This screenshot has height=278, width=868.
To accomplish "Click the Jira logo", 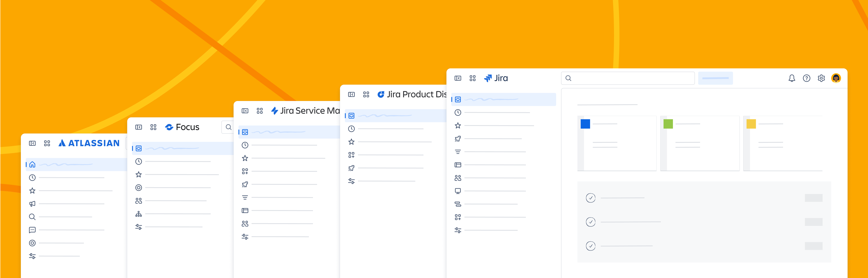I will pyautogui.click(x=496, y=78).
